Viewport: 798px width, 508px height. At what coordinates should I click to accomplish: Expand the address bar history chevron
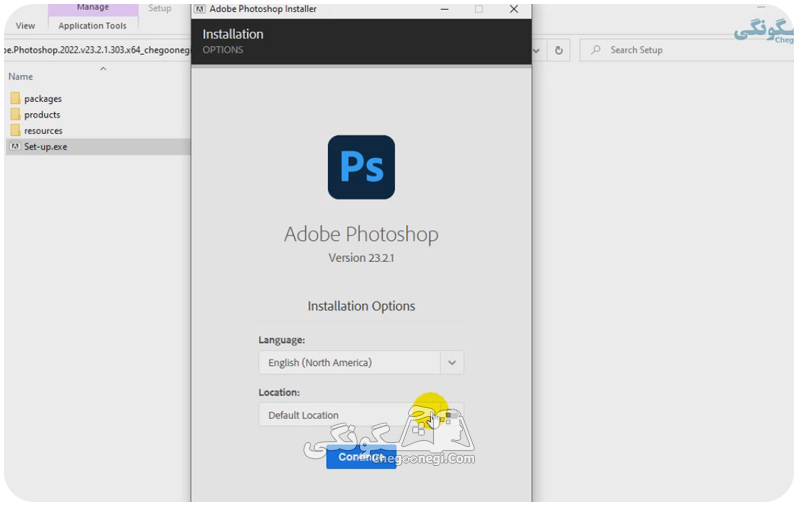point(536,50)
